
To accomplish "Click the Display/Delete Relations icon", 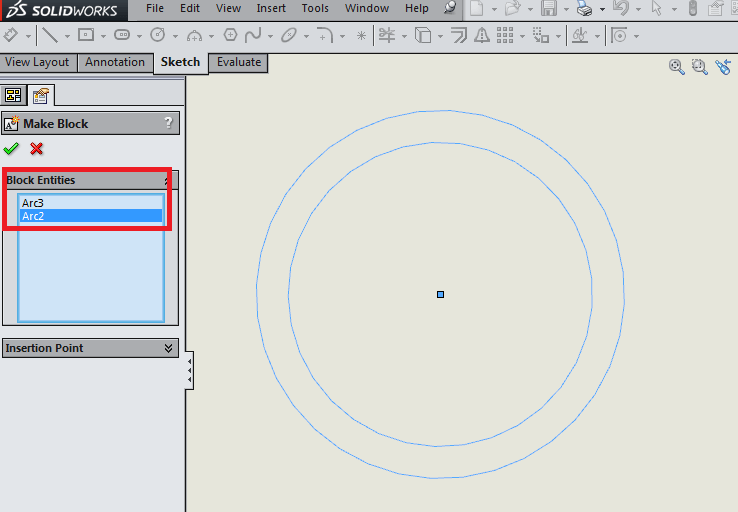I will pyautogui.click(x=580, y=35).
